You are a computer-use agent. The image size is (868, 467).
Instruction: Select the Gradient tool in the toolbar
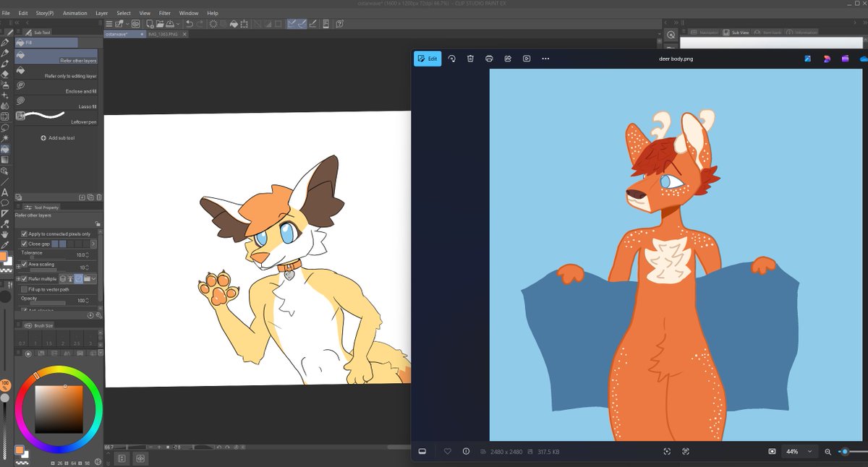point(5,159)
